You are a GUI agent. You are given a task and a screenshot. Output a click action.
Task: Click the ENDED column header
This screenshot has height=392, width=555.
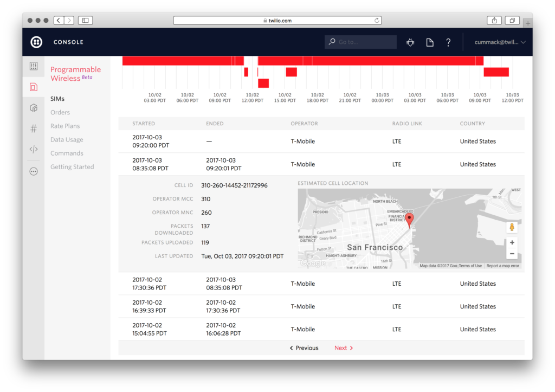pos(215,124)
